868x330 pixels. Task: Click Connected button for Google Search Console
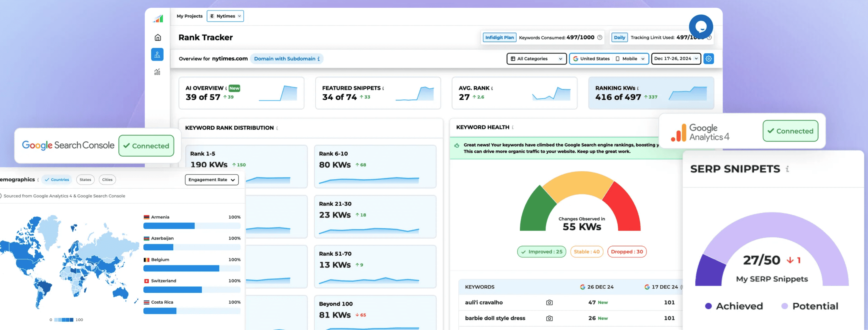(146, 146)
